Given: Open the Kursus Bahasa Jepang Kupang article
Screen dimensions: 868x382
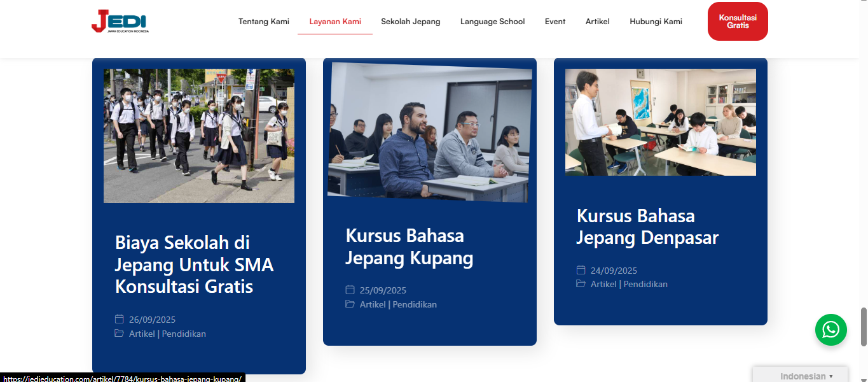Looking at the screenshot, I should coord(409,247).
